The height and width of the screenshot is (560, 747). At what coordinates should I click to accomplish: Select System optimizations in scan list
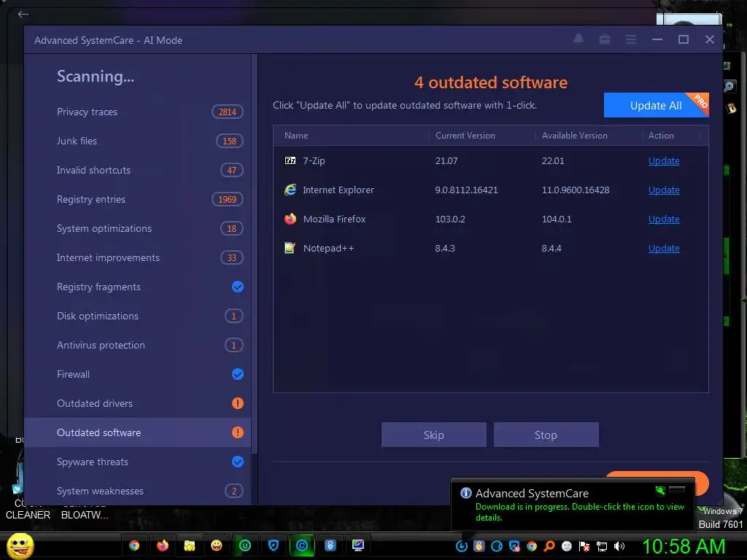(x=137, y=228)
